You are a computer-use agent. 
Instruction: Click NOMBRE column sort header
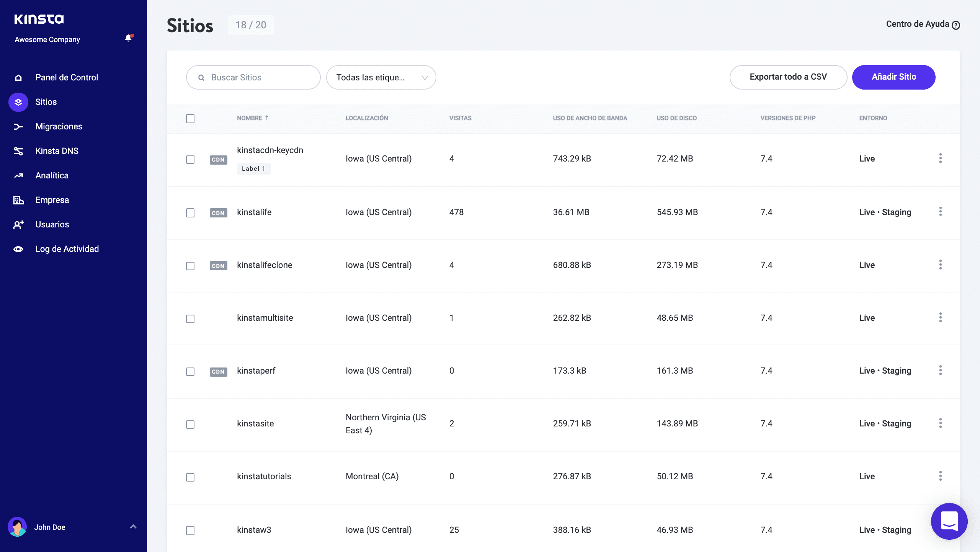252,119
